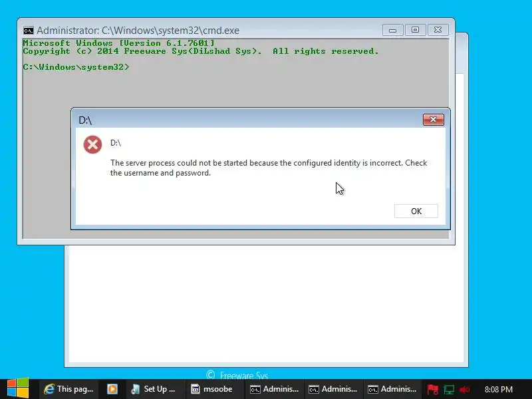Screen dimensions: 532x399
Task: Click the 'server process could not be started' message
Action: point(269,168)
